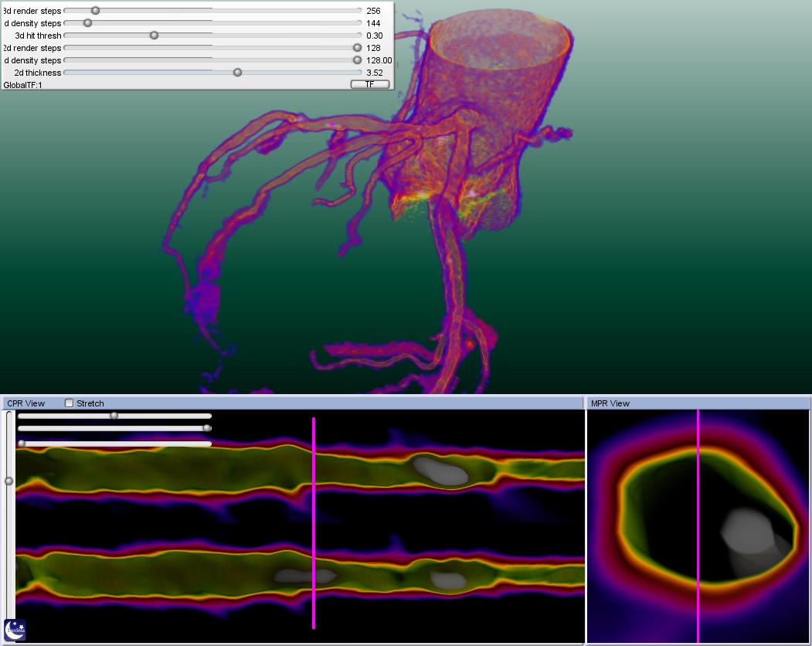Click the 3d hit thresh slider handle

click(x=154, y=36)
